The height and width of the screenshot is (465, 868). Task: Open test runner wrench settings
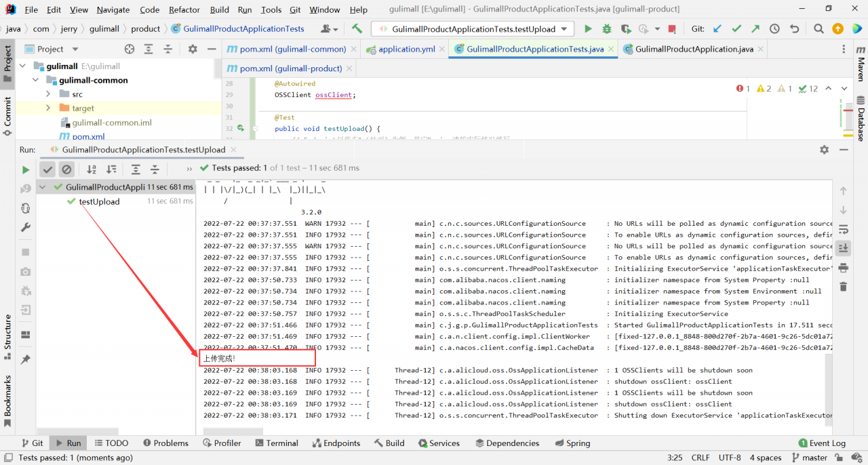(x=26, y=228)
